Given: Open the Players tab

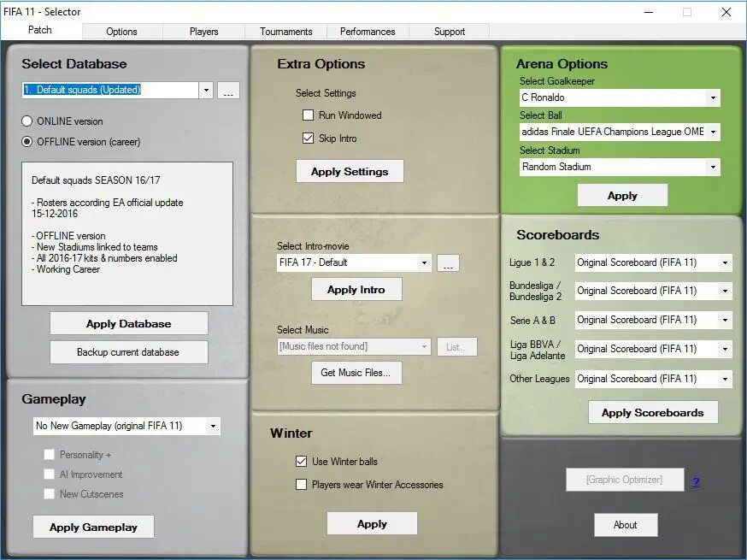Looking at the screenshot, I should (x=204, y=32).
